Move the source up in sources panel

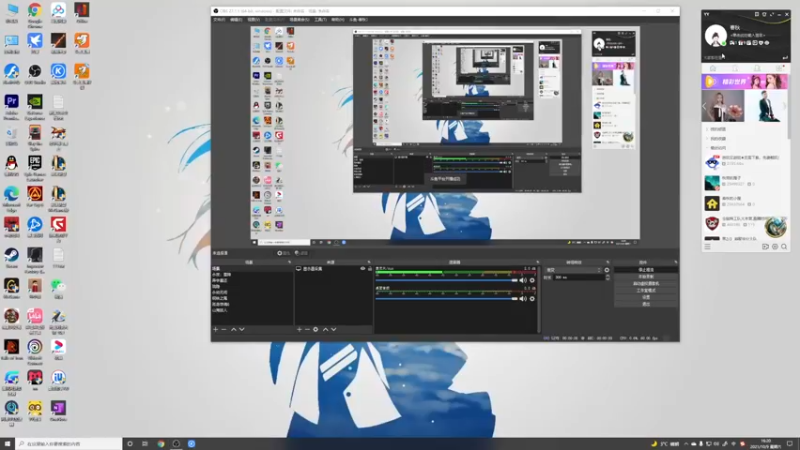point(326,330)
